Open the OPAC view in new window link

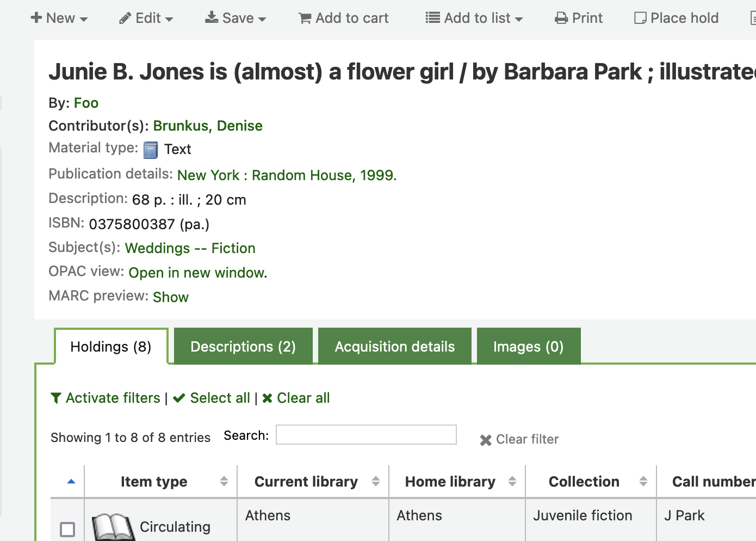coord(197,273)
